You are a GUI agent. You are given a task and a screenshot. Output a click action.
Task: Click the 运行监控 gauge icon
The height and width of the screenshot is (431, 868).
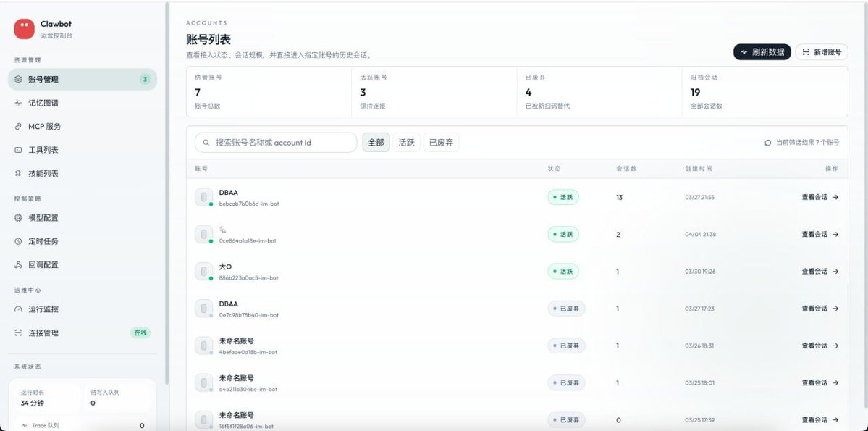coord(18,309)
